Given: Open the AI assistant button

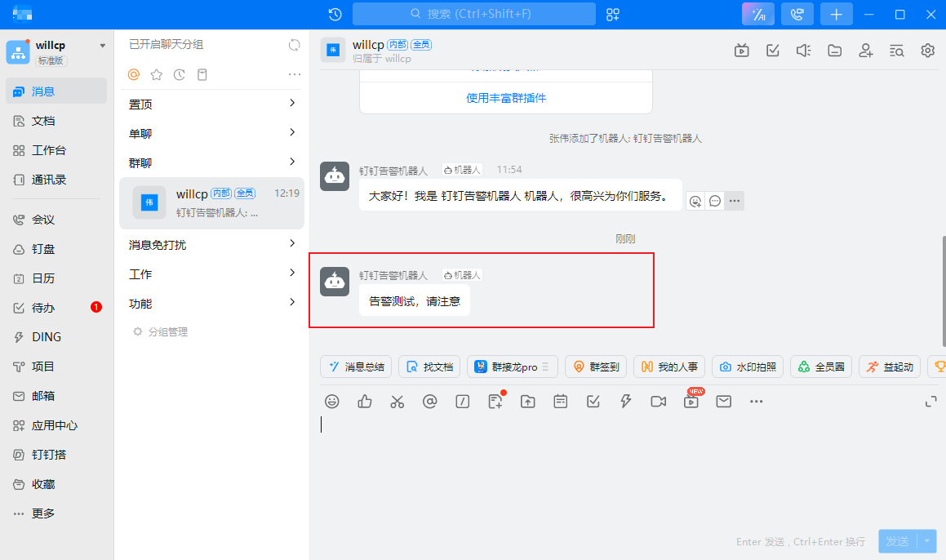Looking at the screenshot, I should [757, 14].
